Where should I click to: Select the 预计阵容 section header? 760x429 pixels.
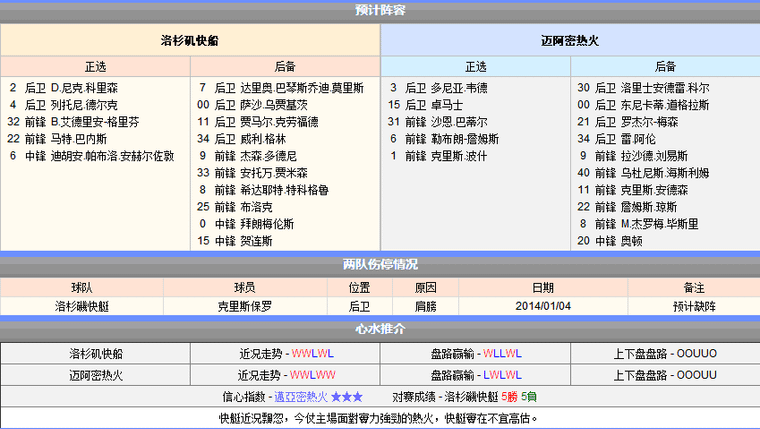point(380,10)
